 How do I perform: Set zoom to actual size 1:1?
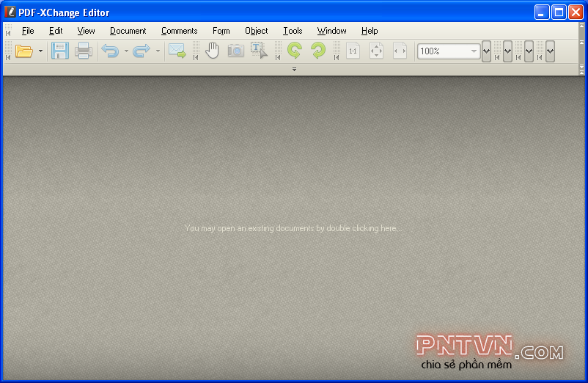coord(353,51)
